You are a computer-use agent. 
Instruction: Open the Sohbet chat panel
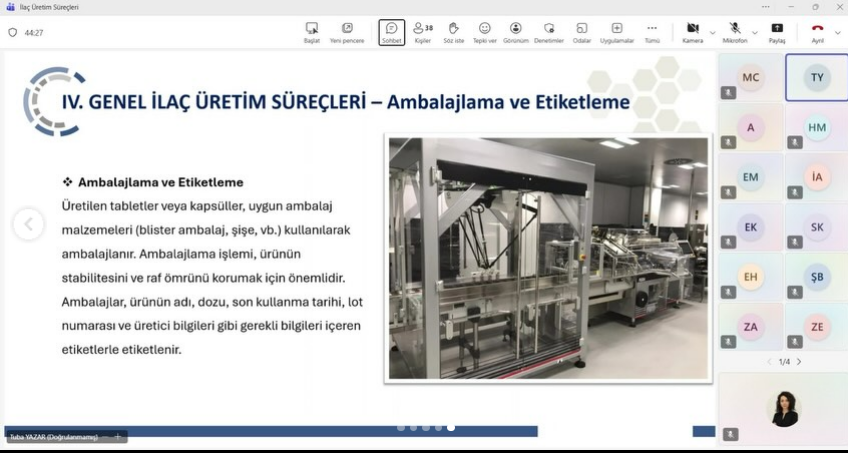coord(391,32)
